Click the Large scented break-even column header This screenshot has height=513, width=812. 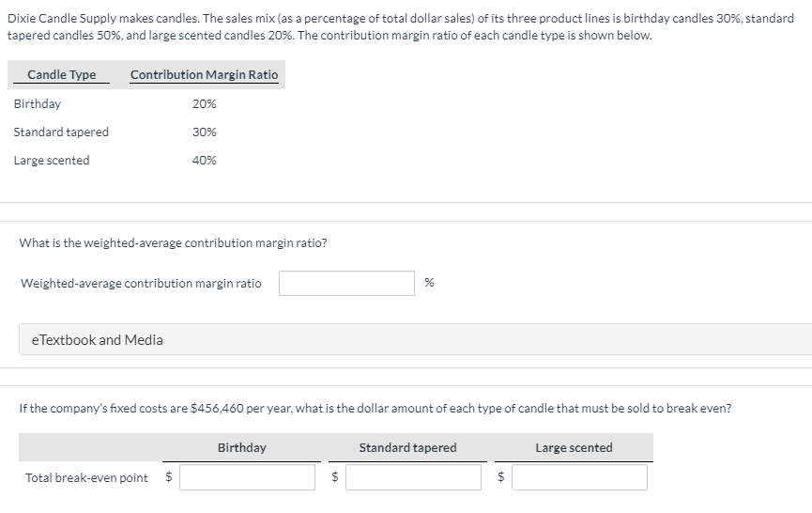(574, 448)
